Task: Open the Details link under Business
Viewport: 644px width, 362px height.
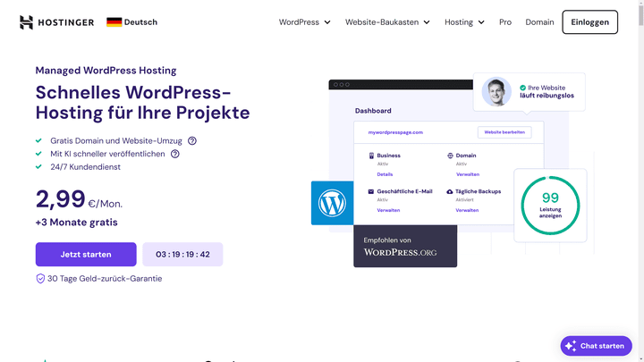Action: (385, 174)
